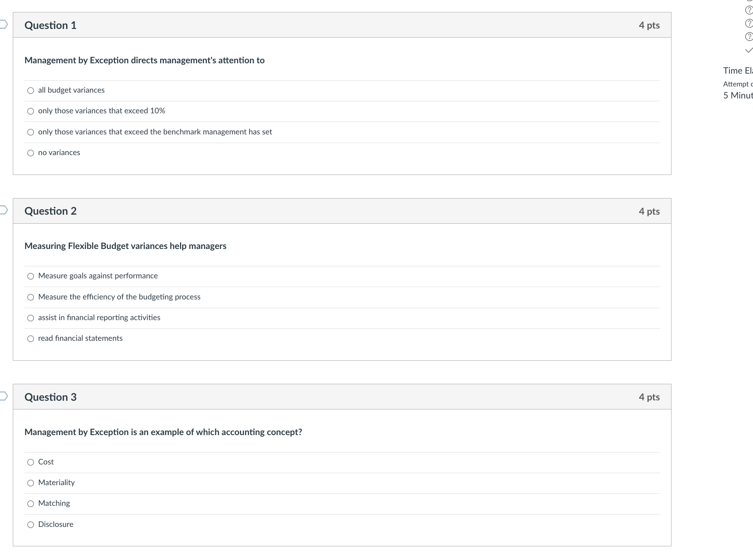Select 'no variances' for Question 1
The height and width of the screenshot is (560, 753).
31,153
